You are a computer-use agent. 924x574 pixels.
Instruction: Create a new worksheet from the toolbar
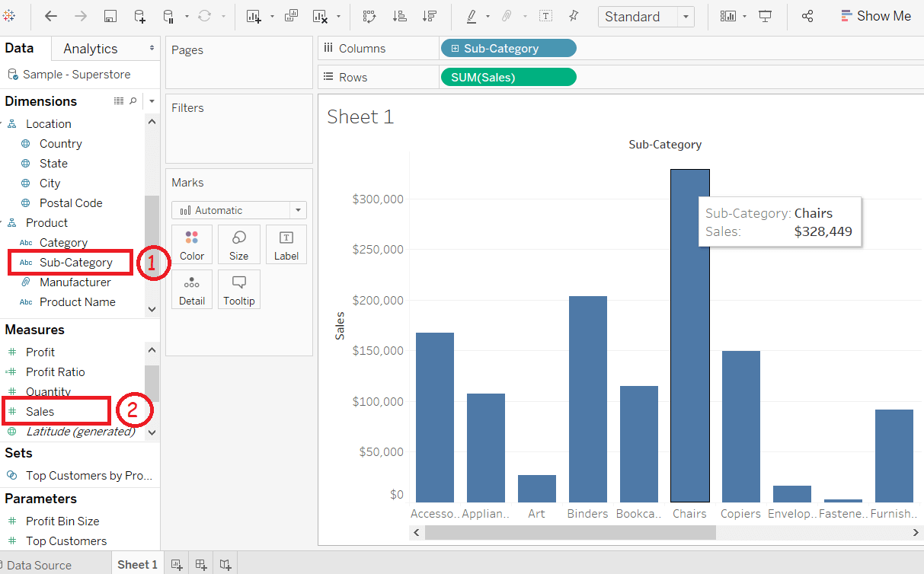coord(254,16)
